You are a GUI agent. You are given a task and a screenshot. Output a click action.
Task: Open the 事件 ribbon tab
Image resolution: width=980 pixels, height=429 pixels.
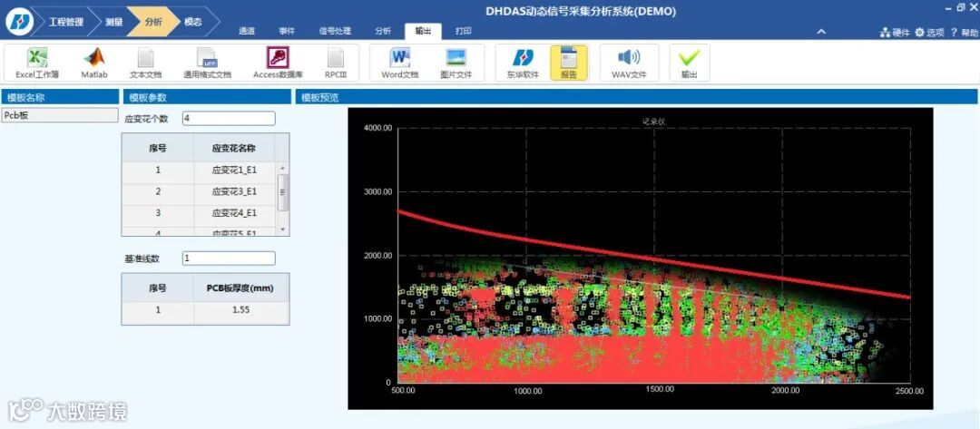click(x=287, y=31)
